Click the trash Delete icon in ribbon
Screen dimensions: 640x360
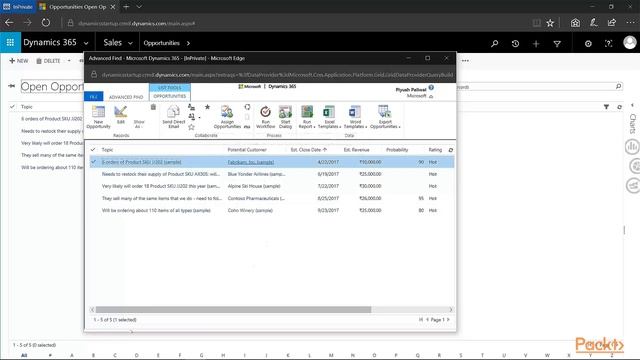pyautogui.click(x=153, y=107)
